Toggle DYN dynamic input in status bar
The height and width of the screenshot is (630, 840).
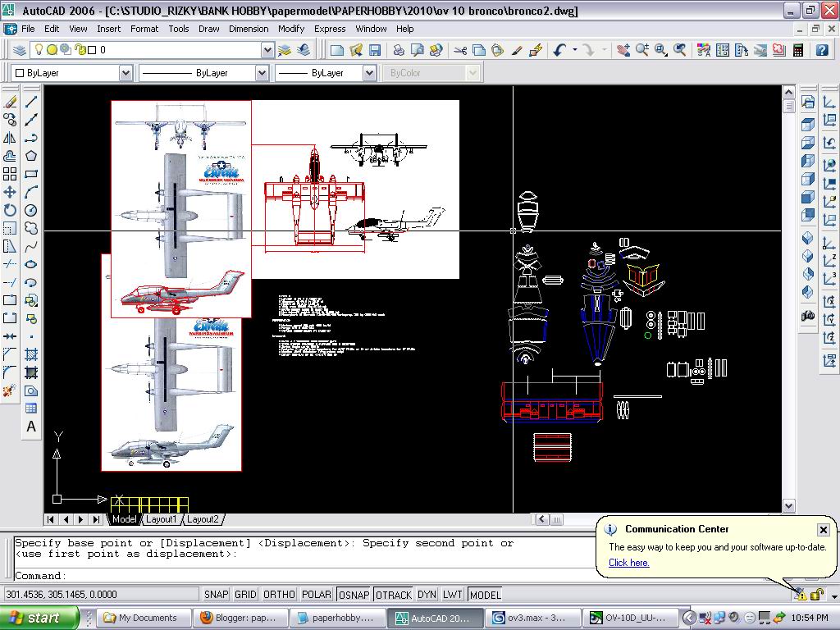427,595
